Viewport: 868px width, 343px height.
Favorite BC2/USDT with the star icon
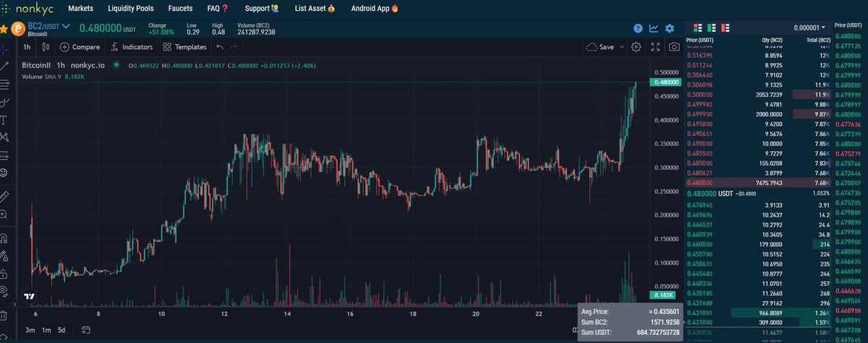4,29
